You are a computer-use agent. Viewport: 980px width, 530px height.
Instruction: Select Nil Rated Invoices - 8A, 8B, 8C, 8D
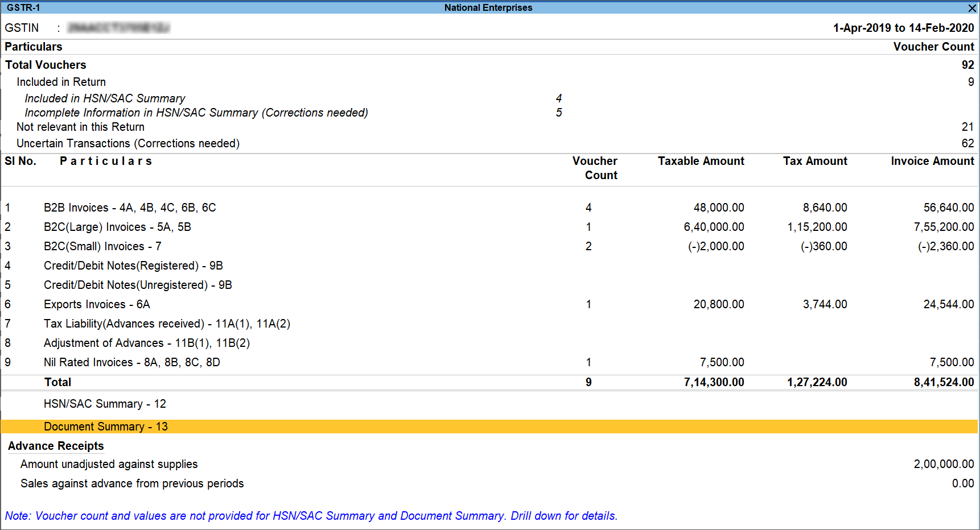pos(131,362)
